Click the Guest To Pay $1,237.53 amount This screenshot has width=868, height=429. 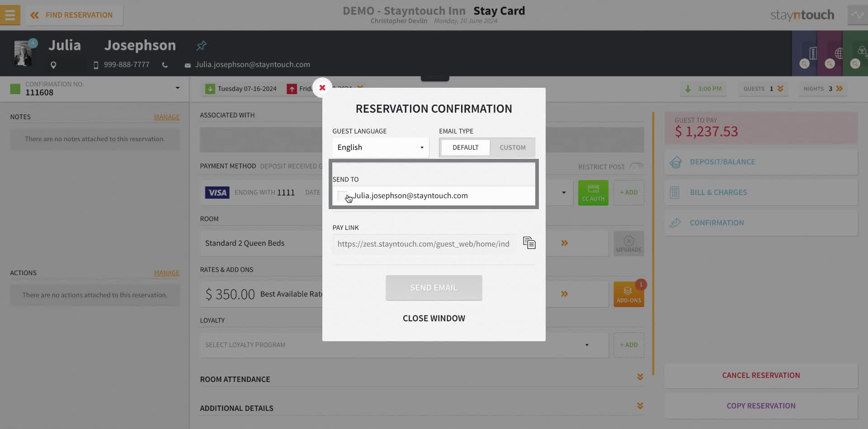706,132
